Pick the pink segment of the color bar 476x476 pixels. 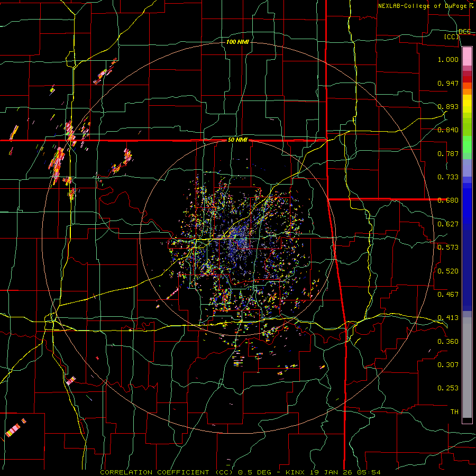(467, 56)
